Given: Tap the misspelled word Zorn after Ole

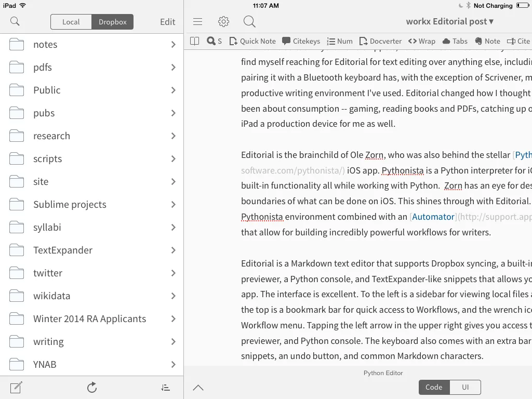Looking at the screenshot, I should point(374,155).
